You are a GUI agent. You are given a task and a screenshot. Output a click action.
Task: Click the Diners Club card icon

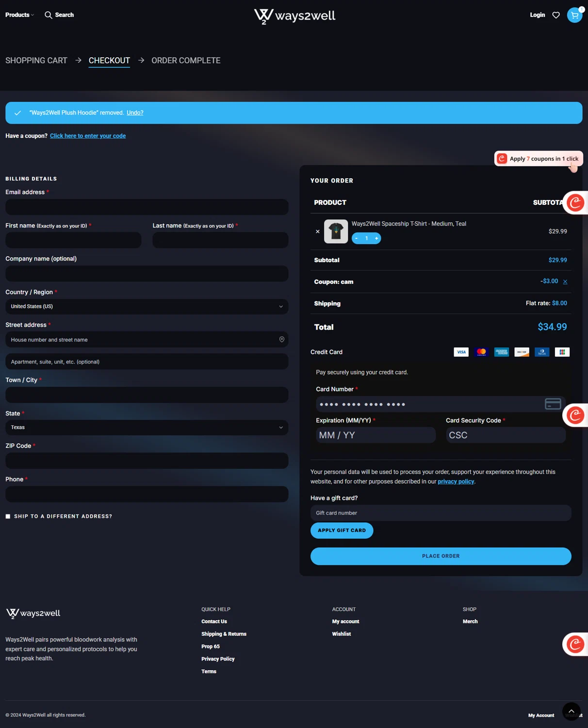point(542,352)
